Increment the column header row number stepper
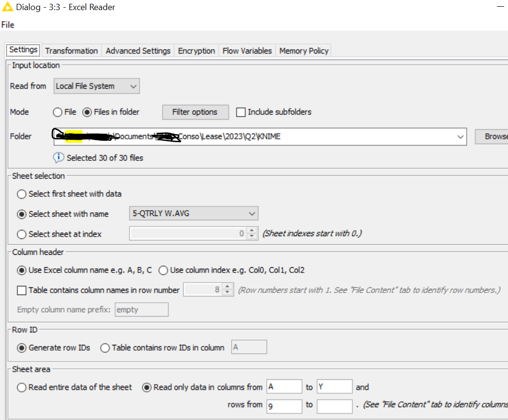508x420 pixels. [x=228, y=287]
